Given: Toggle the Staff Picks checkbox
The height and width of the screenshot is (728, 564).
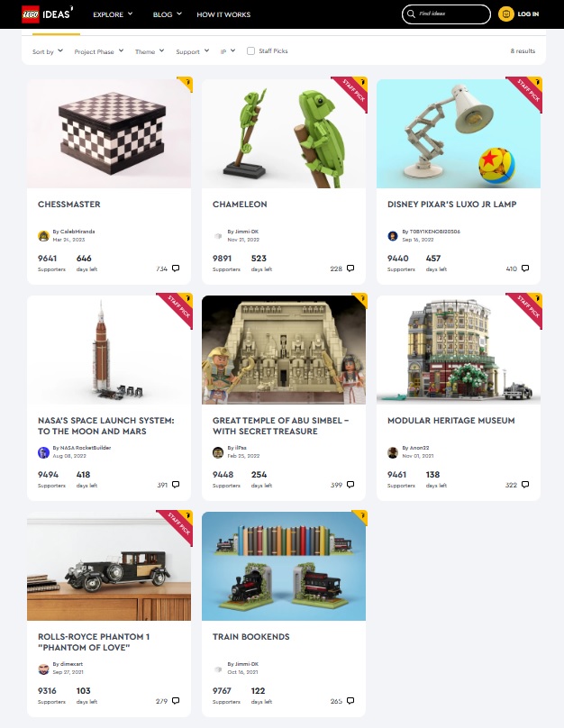Looking at the screenshot, I should point(250,51).
